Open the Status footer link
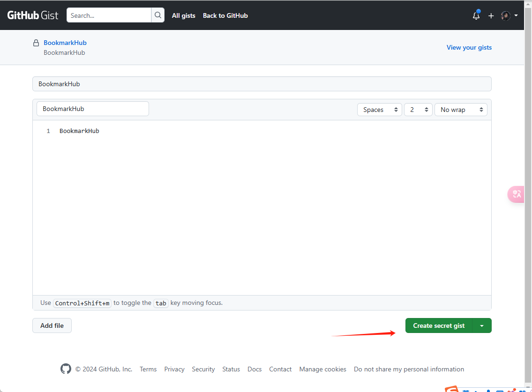This screenshot has height=392, width=532. pos(231,369)
